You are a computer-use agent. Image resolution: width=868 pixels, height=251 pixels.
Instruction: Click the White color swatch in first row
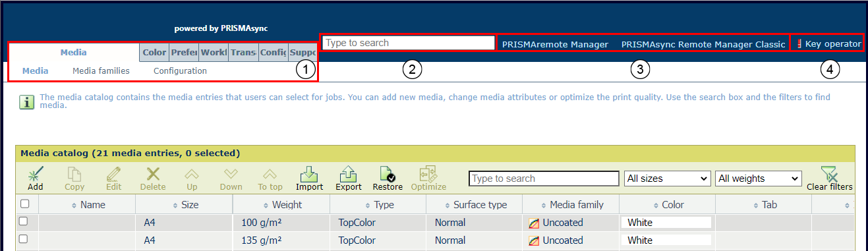[666, 223]
